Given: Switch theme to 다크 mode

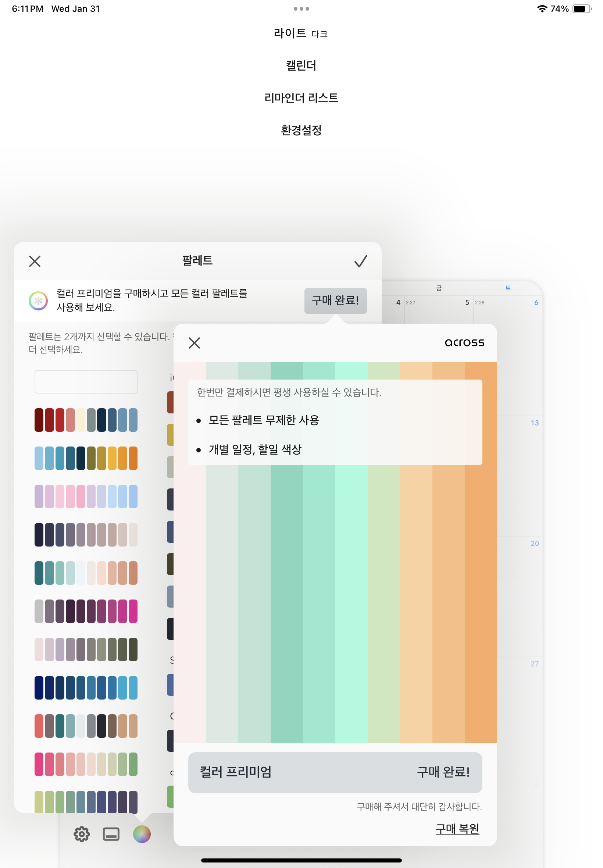Looking at the screenshot, I should [x=319, y=34].
